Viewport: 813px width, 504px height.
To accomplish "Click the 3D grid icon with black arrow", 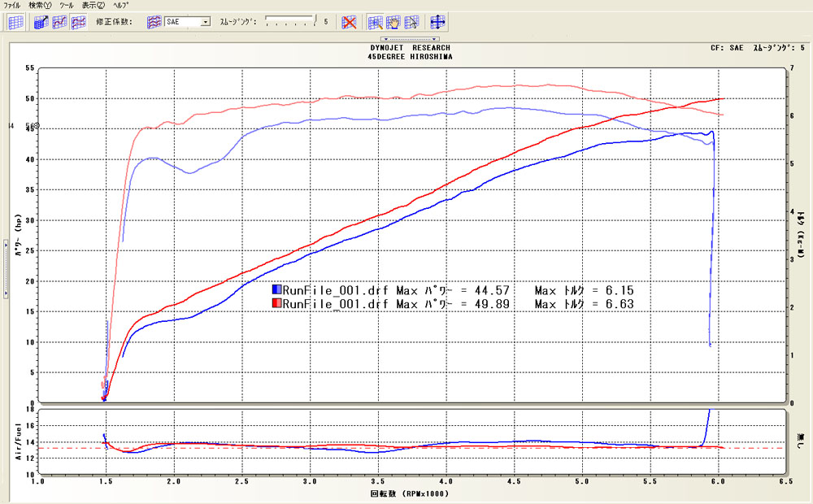I will point(41,22).
